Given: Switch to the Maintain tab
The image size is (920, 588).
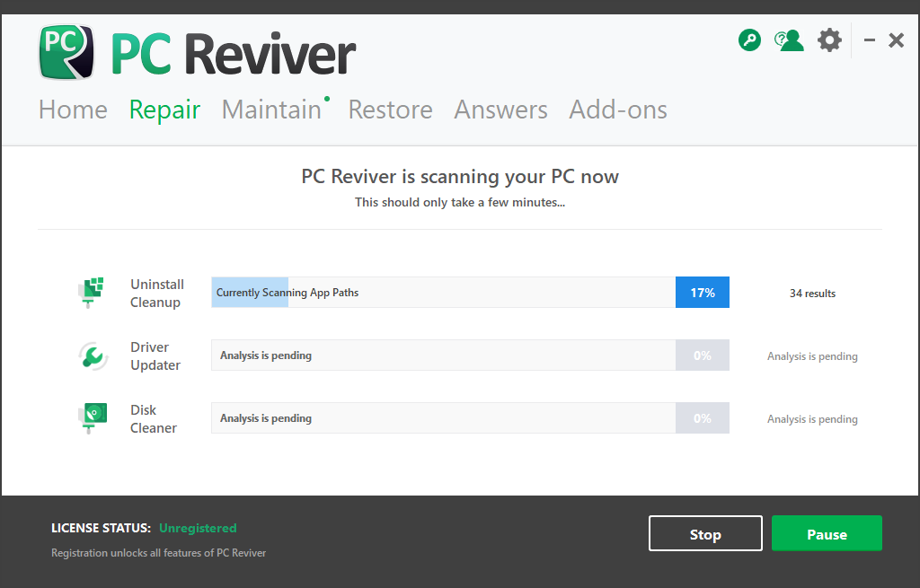Looking at the screenshot, I should [x=271, y=110].
